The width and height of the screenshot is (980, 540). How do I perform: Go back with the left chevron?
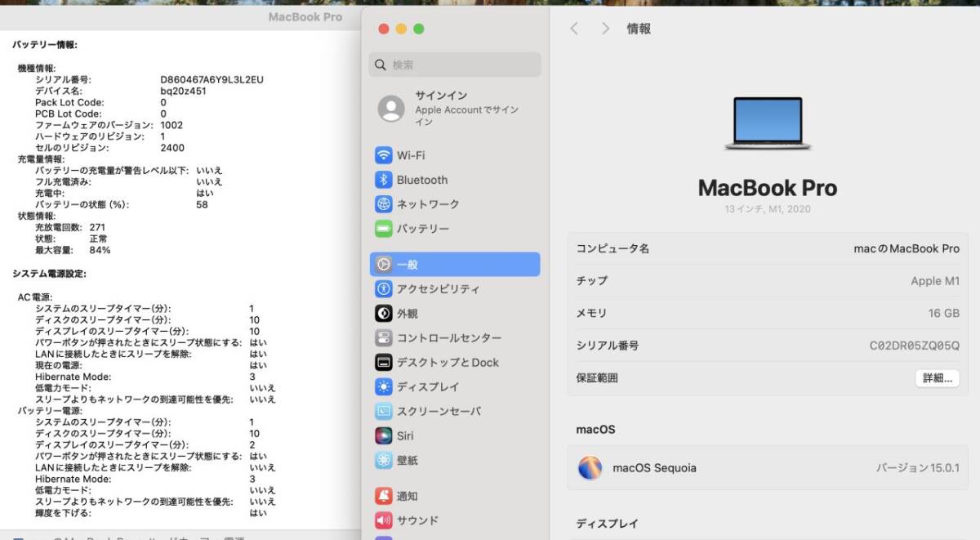(x=574, y=29)
